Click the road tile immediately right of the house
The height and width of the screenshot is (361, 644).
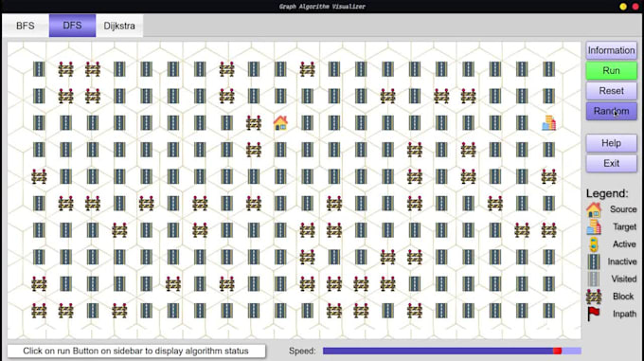coord(307,123)
